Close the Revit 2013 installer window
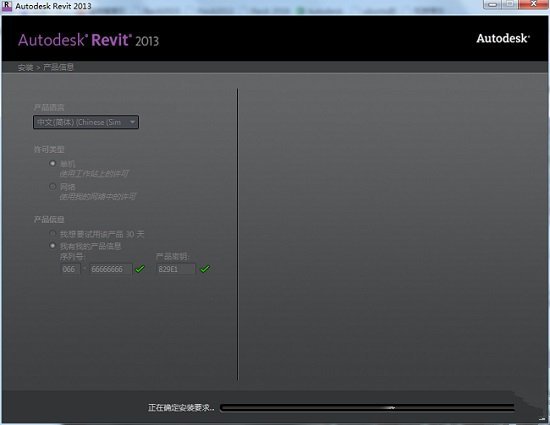Screen dimensions: 550x425 (x=533, y=5)
